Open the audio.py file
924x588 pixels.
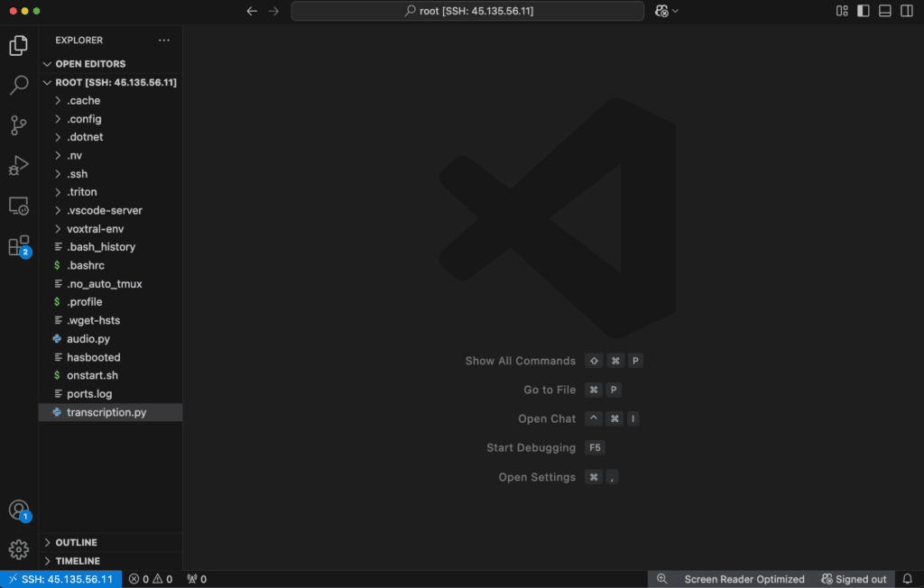(110, 339)
